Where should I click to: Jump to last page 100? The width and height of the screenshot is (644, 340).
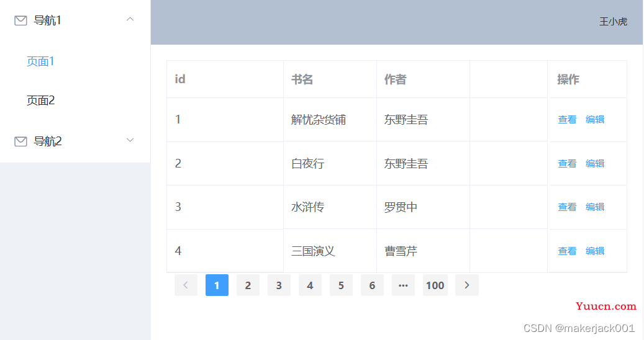point(435,285)
